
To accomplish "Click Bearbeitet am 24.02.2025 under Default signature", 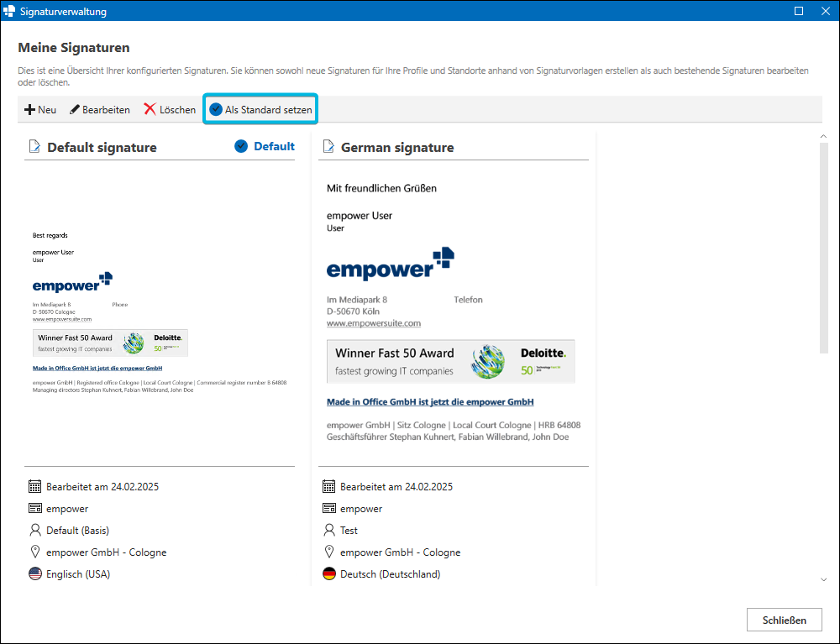I will point(102,487).
